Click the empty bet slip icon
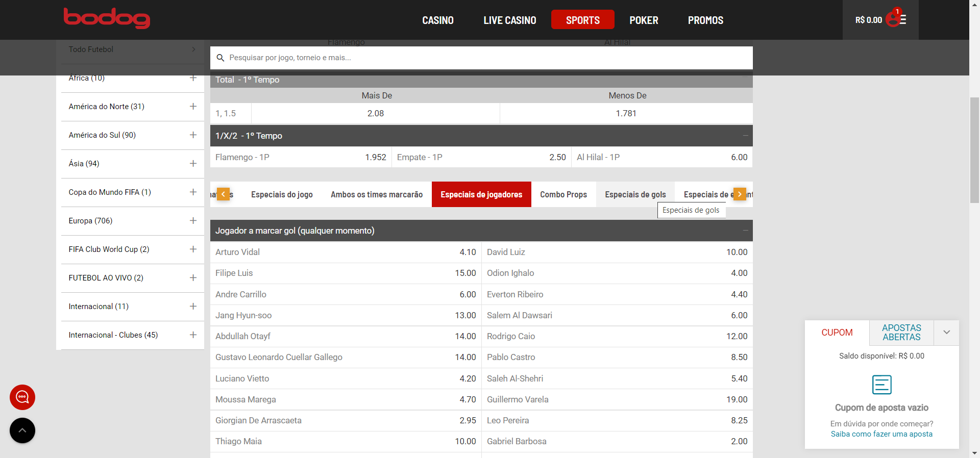This screenshot has width=980, height=458. (882, 385)
